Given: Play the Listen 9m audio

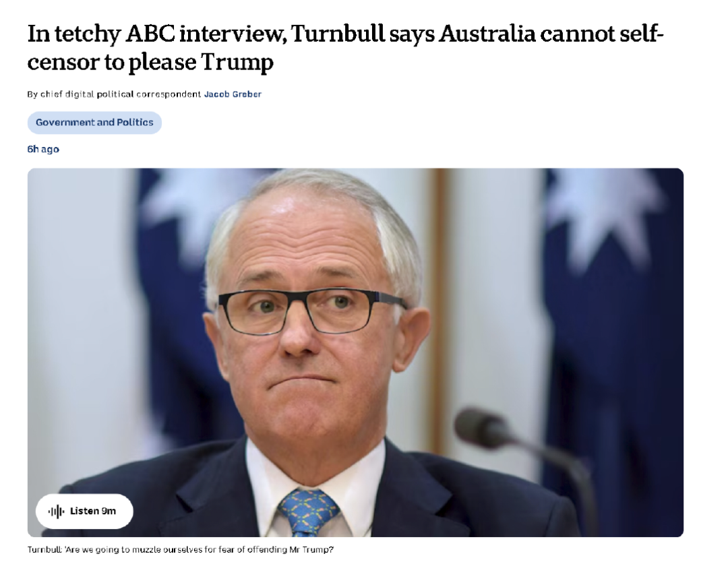Looking at the screenshot, I should pos(84,511).
